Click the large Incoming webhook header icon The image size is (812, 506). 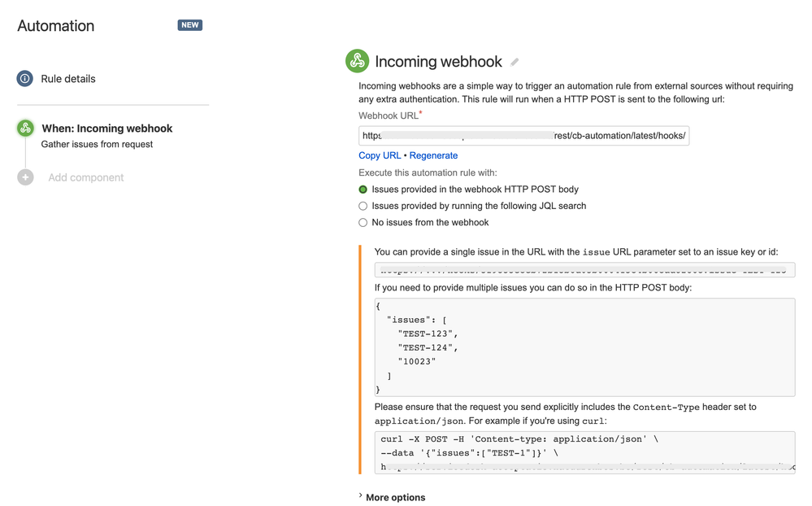[x=358, y=61]
